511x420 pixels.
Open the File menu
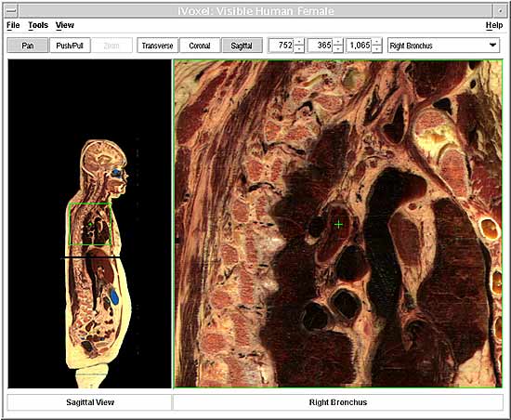(13, 25)
